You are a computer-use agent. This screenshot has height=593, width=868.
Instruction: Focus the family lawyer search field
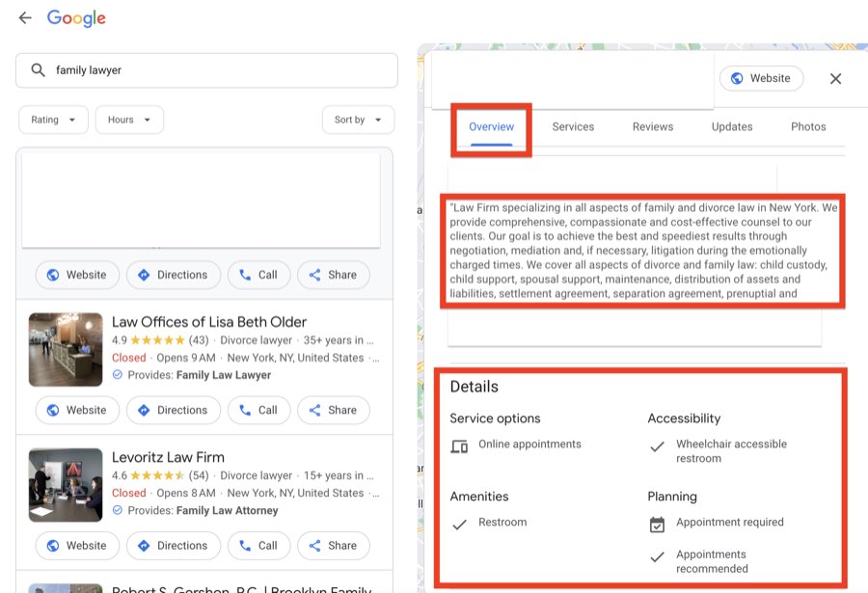[206, 70]
